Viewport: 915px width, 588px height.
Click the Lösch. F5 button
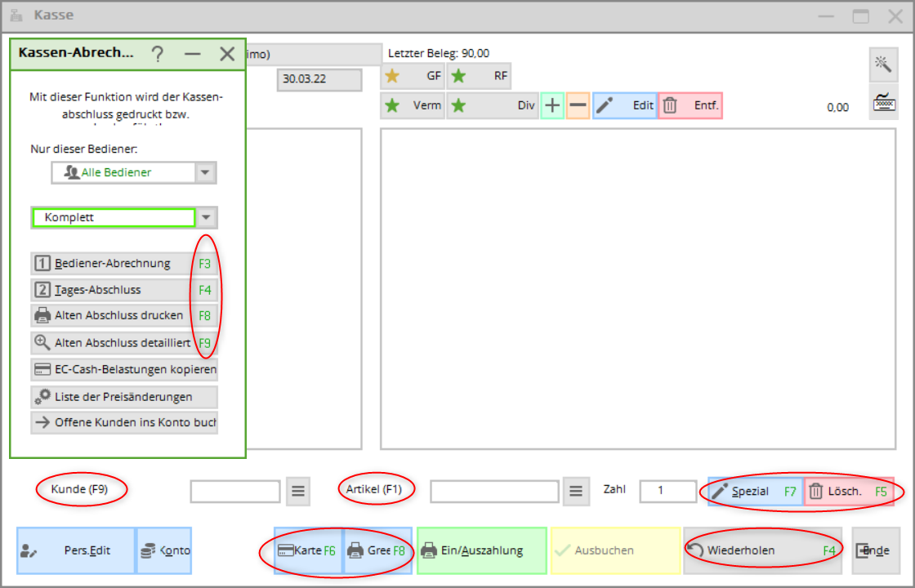click(849, 491)
